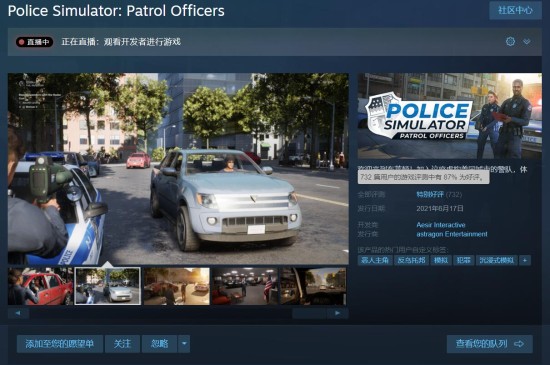View your queue with 查看您的队列

[x=490, y=344]
